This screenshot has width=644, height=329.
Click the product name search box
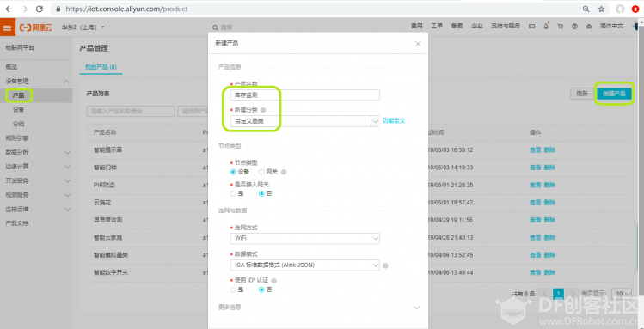pos(131,111)
